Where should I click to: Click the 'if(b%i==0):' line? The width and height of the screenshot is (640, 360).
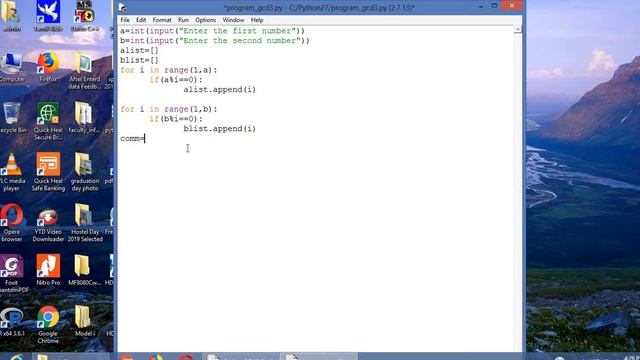tap(176, 119)
